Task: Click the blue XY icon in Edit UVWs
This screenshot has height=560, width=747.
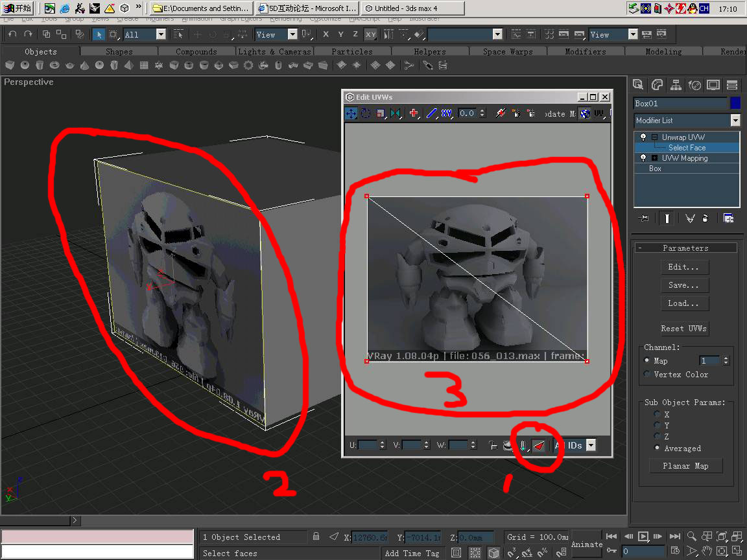Action: click(446, 113)
